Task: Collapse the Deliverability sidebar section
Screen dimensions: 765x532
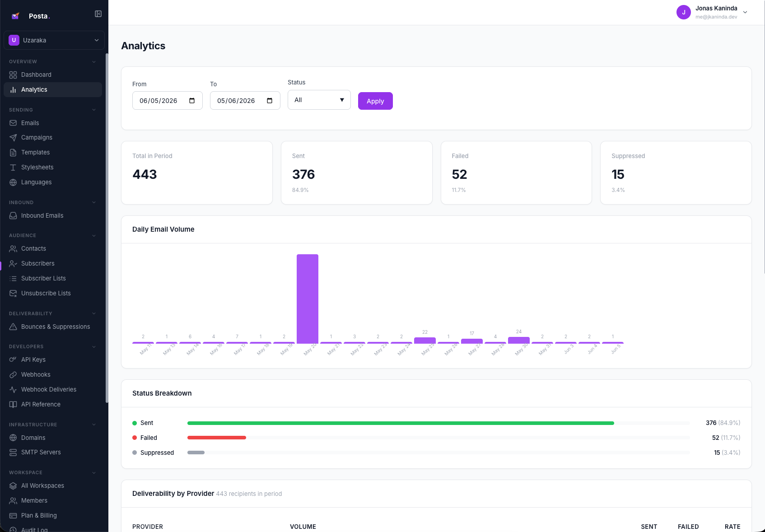Action: [x=94, y=313]
